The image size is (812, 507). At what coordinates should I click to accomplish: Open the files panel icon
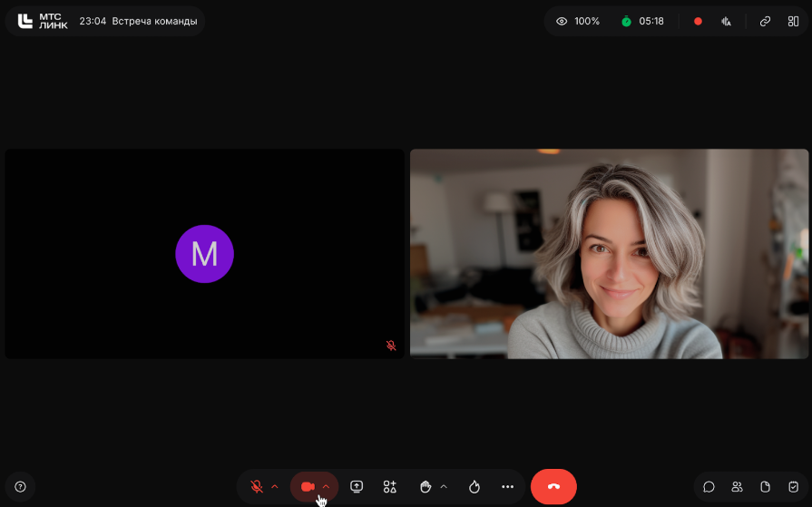point(765,487)
